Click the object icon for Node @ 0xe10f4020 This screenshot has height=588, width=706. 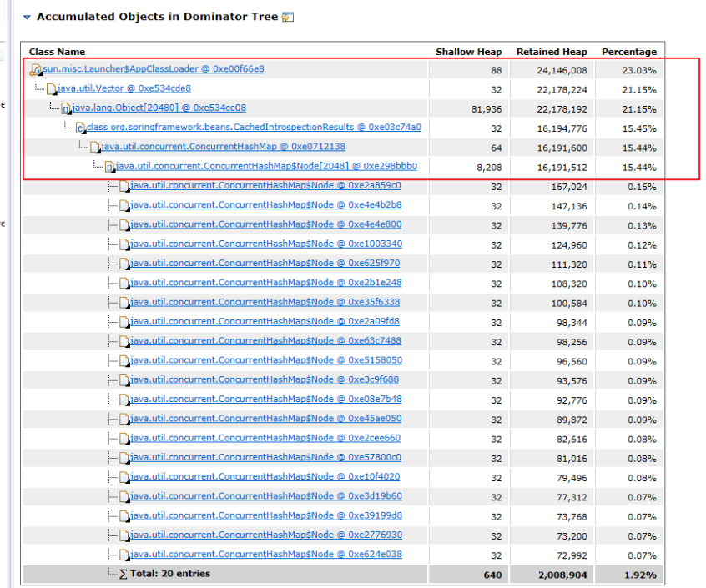124,477
